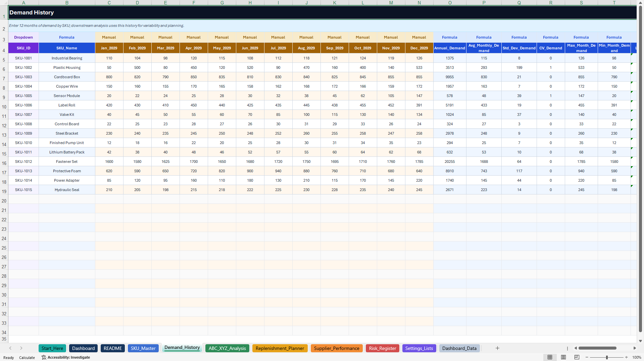Open Accessibility: Investigate status item
The width and height of the screenshot is (644, 361).
tap(66, 357)
